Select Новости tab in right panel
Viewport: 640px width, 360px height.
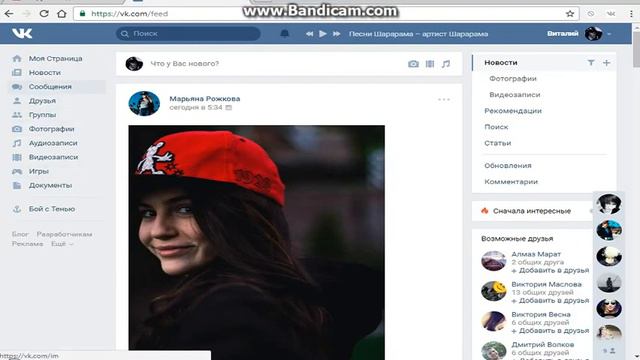[501, 62]
